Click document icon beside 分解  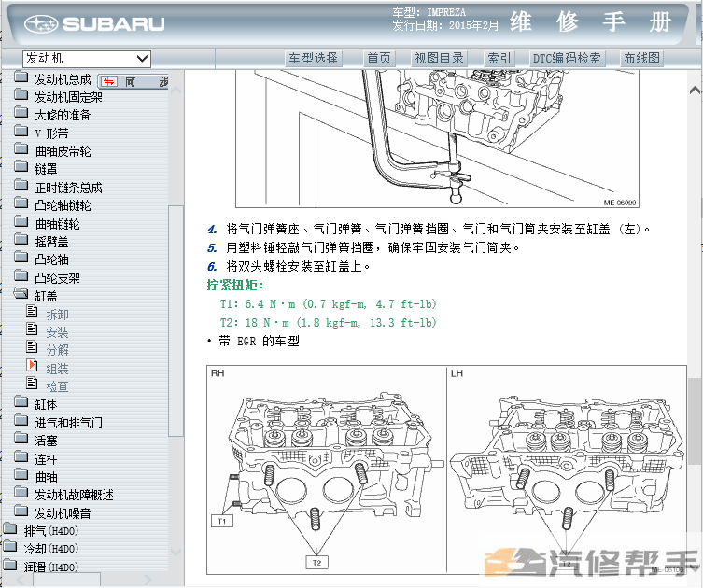[32, 346]
